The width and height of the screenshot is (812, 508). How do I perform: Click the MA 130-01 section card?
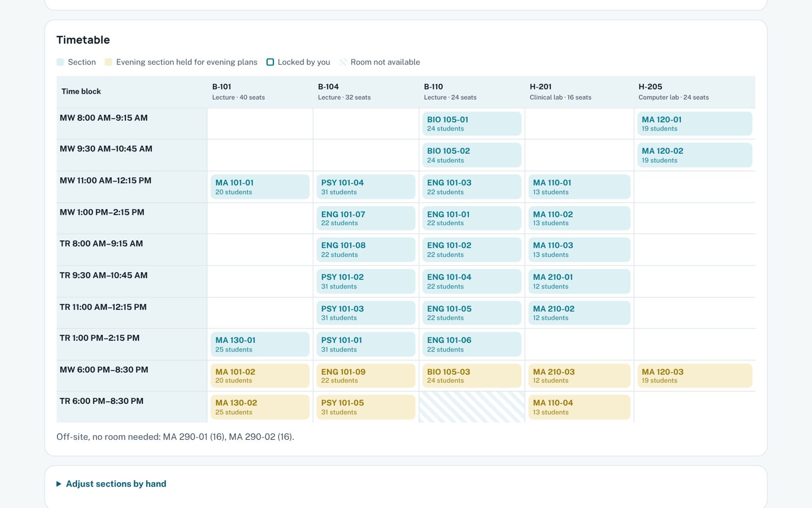[260, 344]
